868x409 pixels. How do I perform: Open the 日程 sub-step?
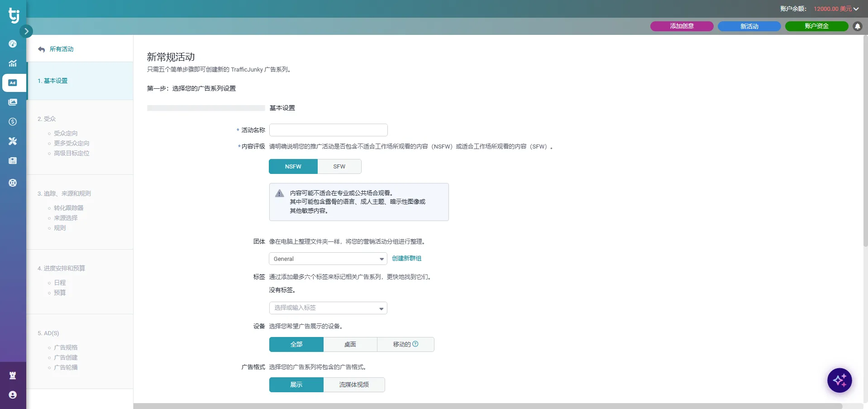[x=60, y=283]
